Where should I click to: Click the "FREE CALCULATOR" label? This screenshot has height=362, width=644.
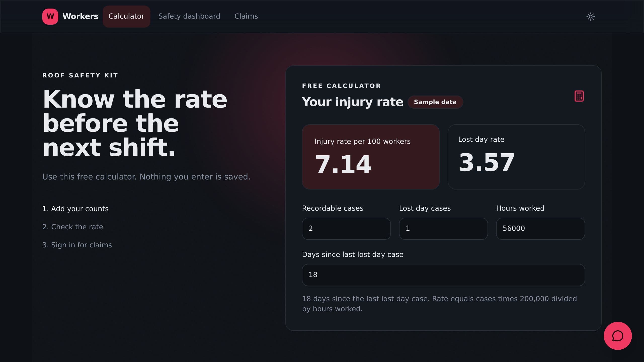[342, 86]
